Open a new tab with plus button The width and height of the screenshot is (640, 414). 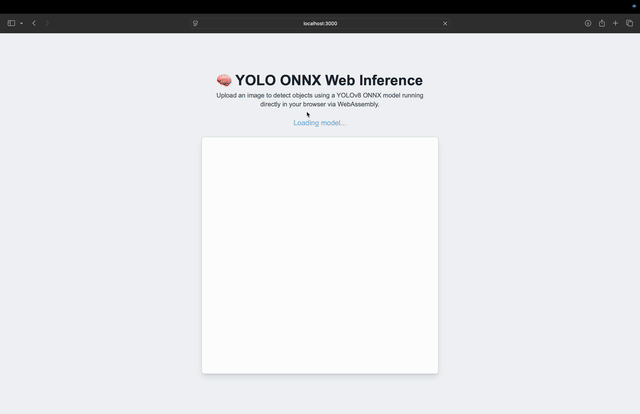point(615,23)
